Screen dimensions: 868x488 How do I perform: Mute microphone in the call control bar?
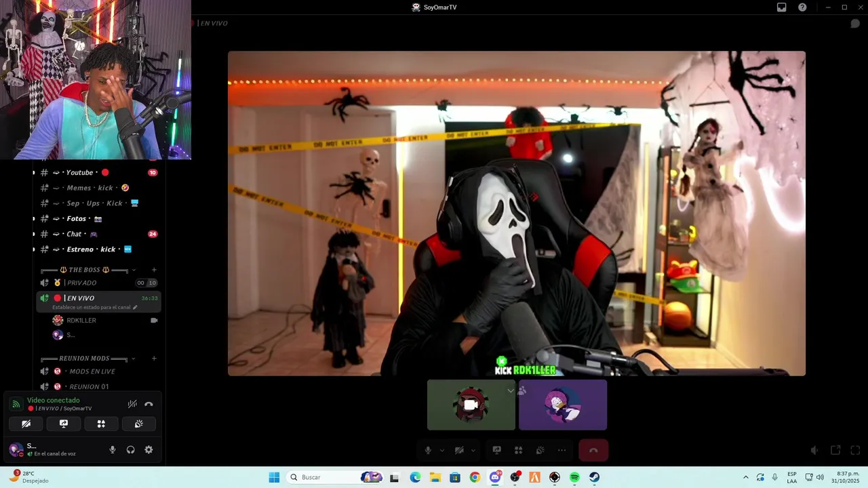pos(428,451)
